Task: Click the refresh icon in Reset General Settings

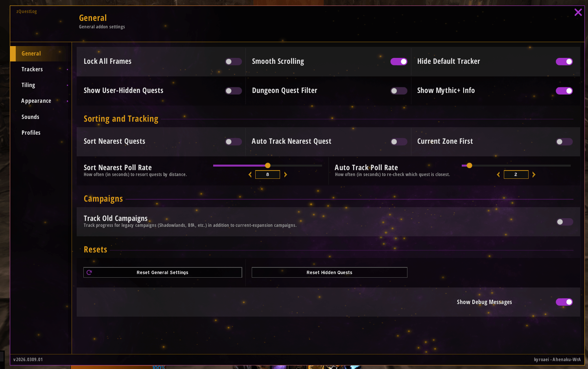Action: click(89, 273)
